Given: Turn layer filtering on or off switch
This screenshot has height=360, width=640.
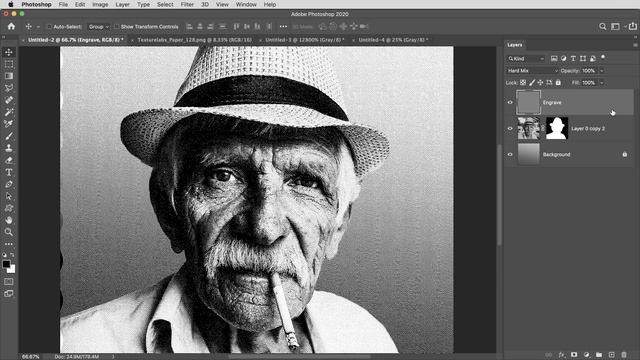Looking at the screenshot, I should (x=603, y=57).
